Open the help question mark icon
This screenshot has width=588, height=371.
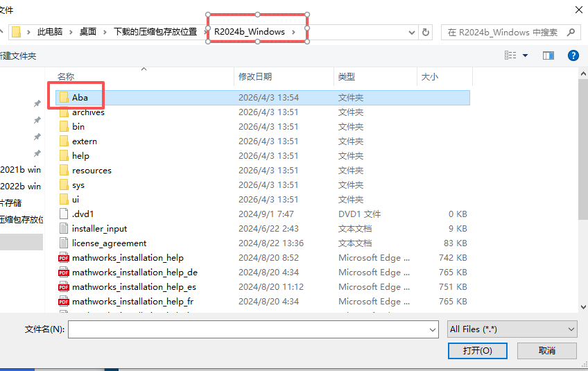point(573,55)
